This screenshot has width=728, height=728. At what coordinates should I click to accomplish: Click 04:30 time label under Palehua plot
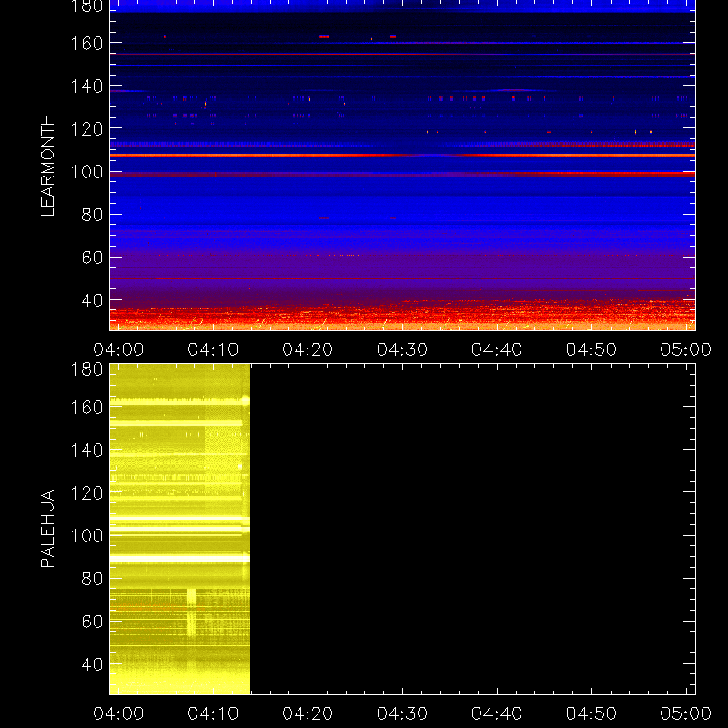coord(402,713)
